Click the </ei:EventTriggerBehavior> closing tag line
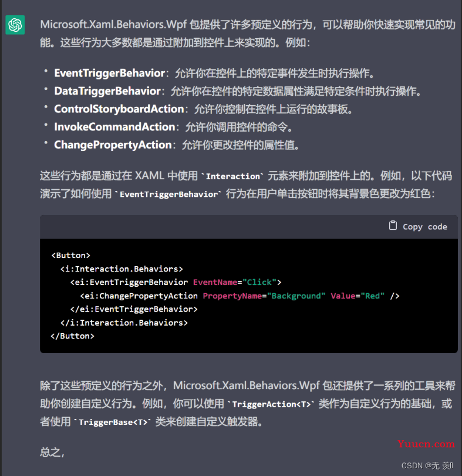Viewport: 462px width, 476px height. tap(134, 309)
